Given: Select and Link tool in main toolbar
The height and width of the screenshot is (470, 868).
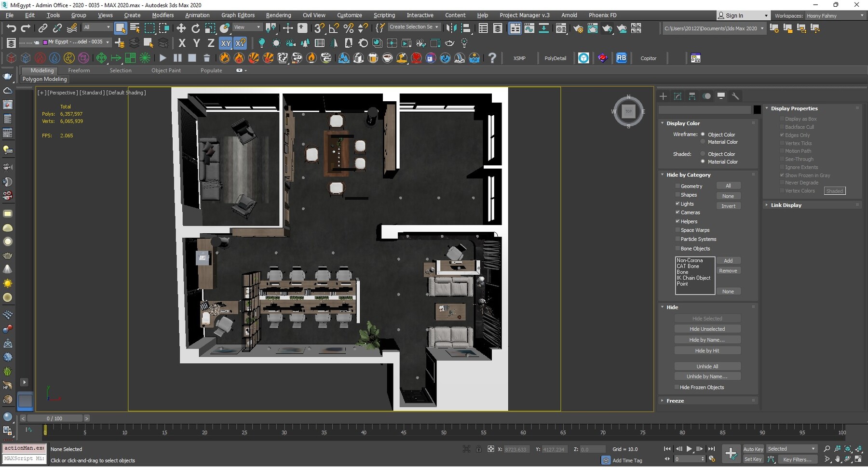Looking at the screenshot, I should (42, 28).
